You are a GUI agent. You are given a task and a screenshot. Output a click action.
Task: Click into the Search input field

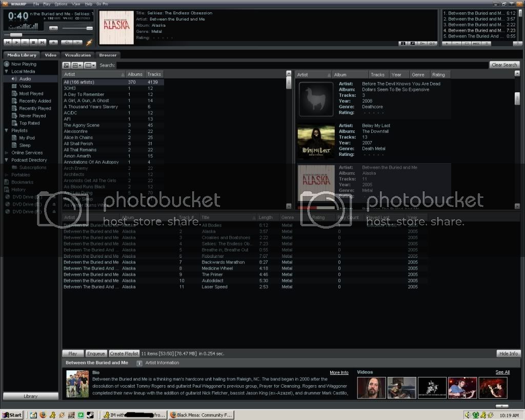pyautogui.click(x=302, y=65)
